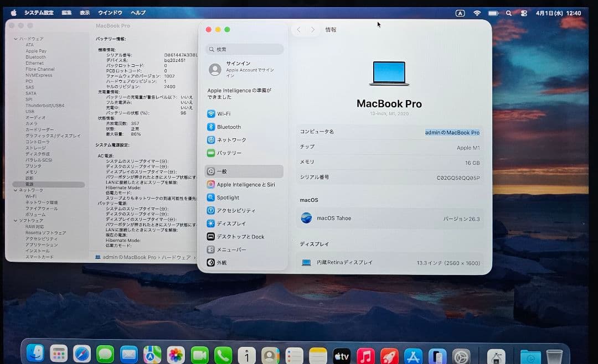Open Wi-Fi pane in System Settings sidebar

click(x=244, y=113)
